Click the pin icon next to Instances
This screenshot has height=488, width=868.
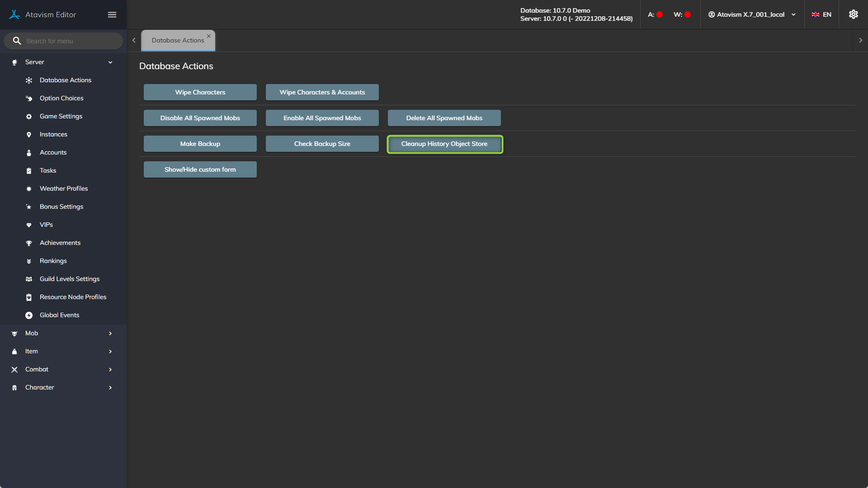[29, 135]
